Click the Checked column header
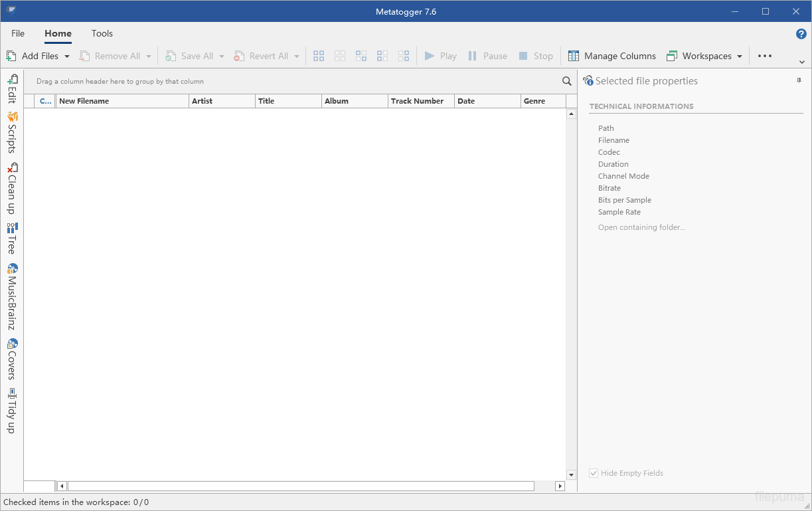 tap(45, 101)
